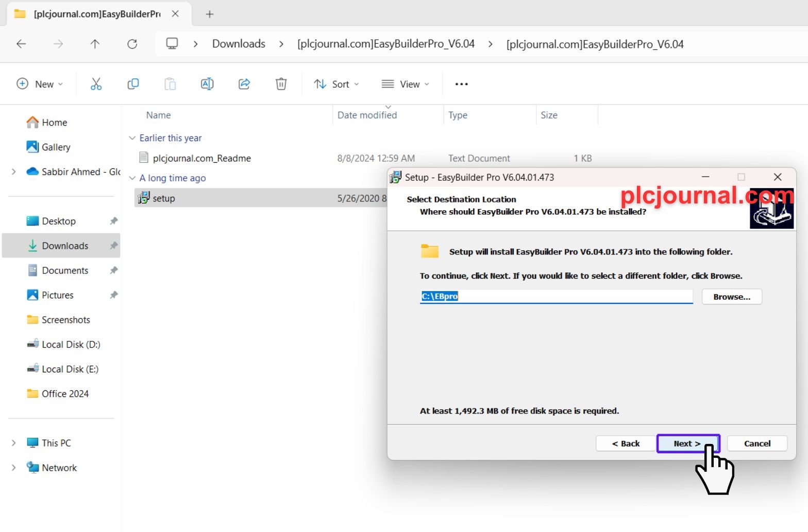The height and width of the screenshot is (532, 808).
Task: Go up one folder level
Action: click(95, 44)
